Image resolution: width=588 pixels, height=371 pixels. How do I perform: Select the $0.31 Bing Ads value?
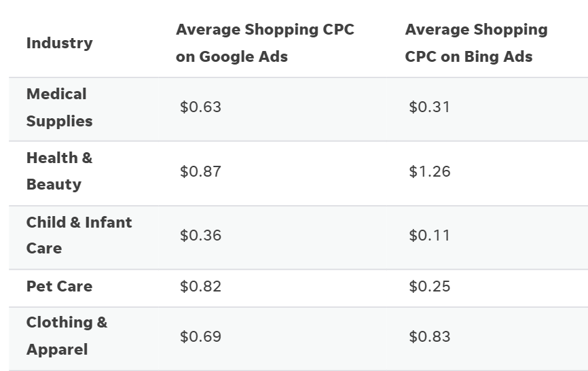tap(429, 107)
